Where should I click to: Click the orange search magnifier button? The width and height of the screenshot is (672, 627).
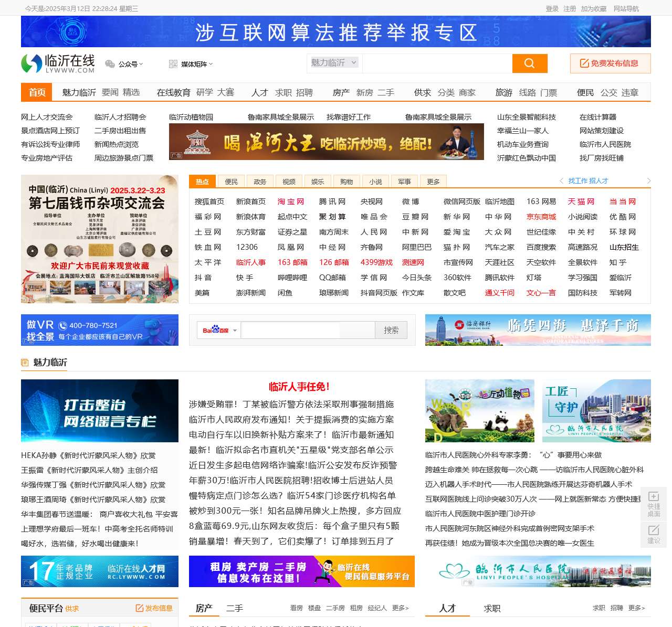[530, 63]
